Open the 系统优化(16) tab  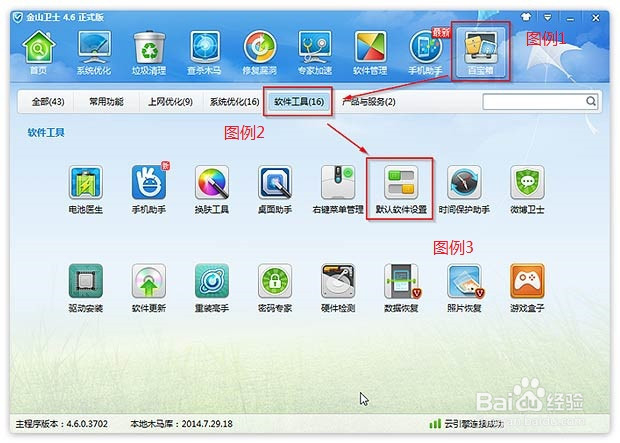click(234, 102)
